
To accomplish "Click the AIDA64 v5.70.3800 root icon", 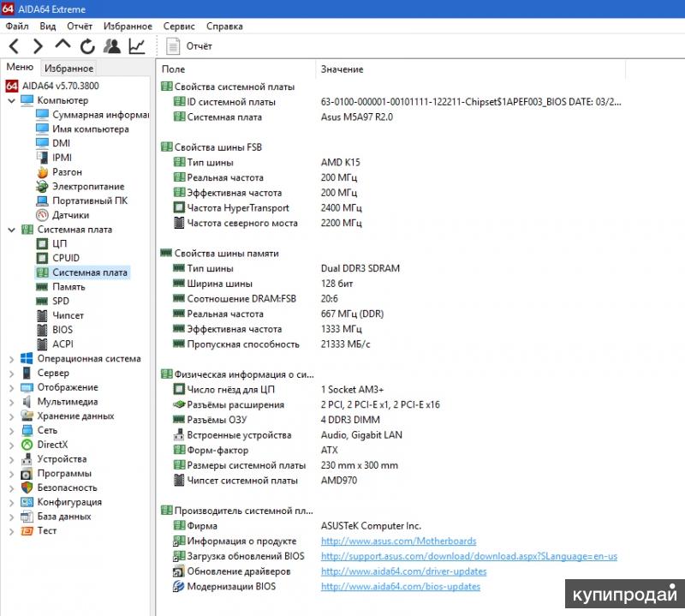I will click(x=12, y=86).
